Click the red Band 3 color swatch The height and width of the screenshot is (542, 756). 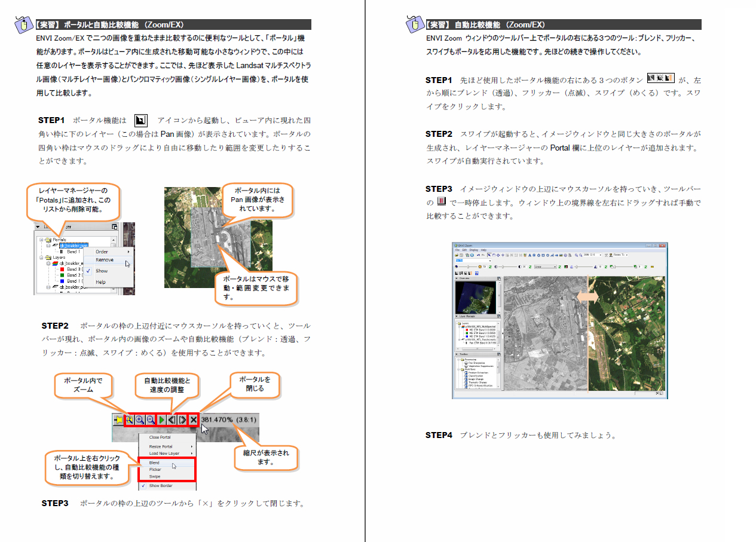pyautogui.click(x=62, y=269)
